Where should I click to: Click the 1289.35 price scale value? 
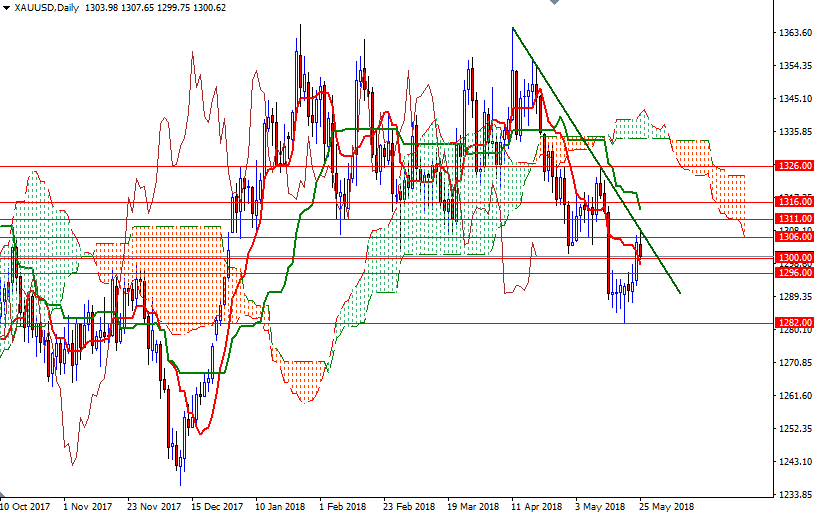pos(795,296)
